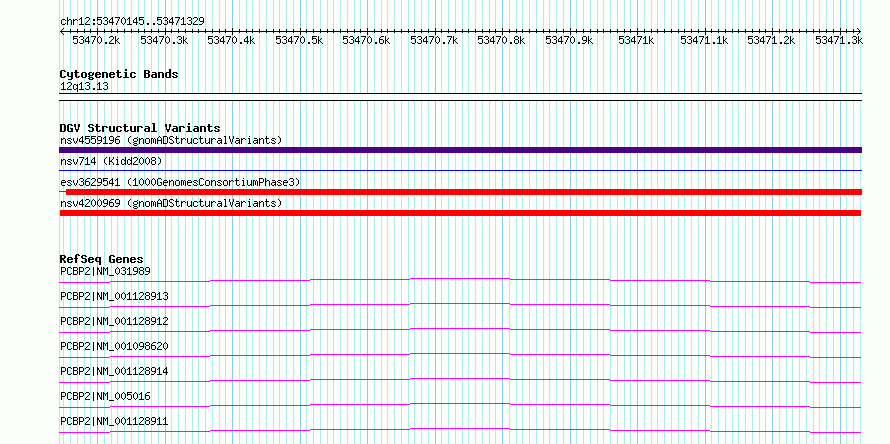Screen dimensions: 890x444
Task: Click the 12q13.13 cytogenetic band bar
Action: click(x=460, y=97)
